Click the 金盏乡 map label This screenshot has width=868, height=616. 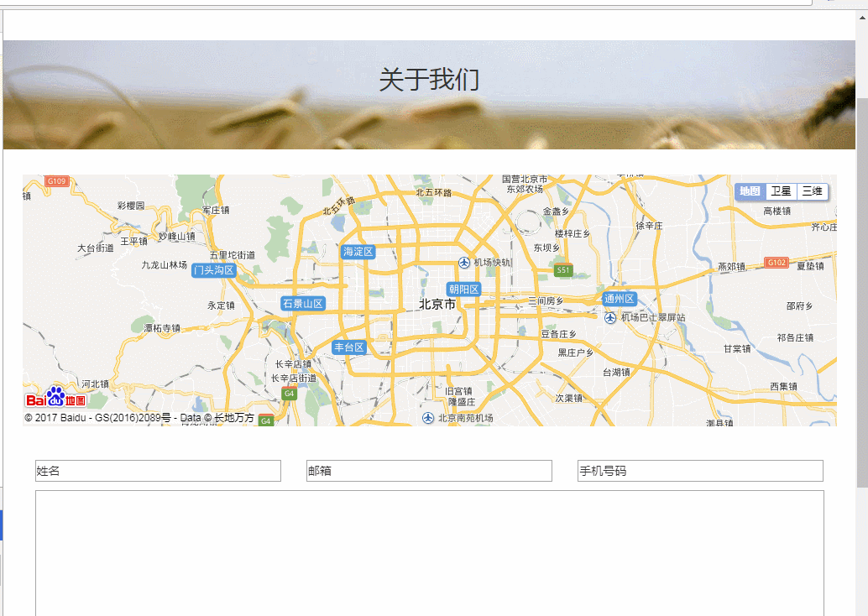(x=556, y=211)
